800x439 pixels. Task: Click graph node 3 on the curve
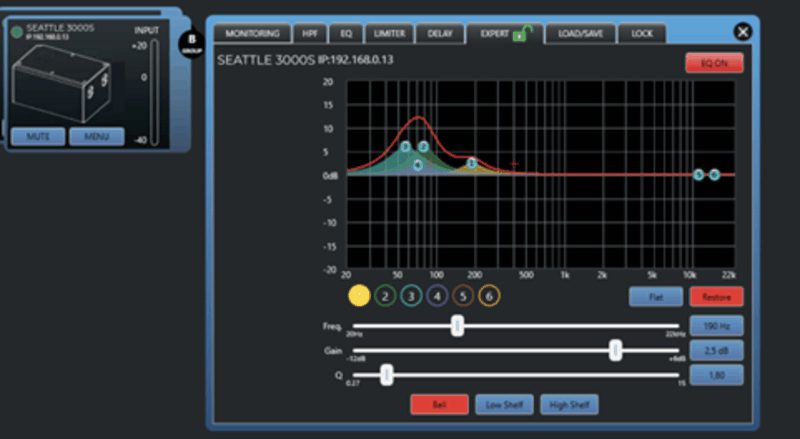(x=405, y=147)
